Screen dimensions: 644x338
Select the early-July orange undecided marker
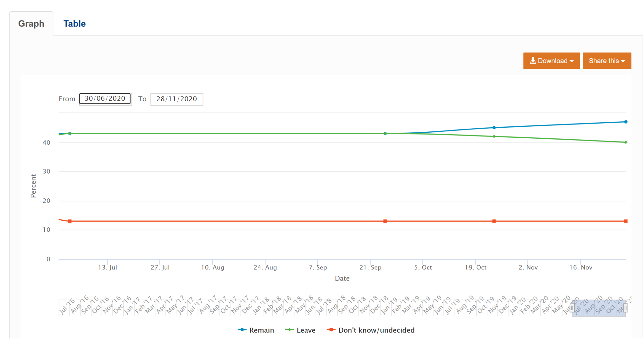[70, 221]
